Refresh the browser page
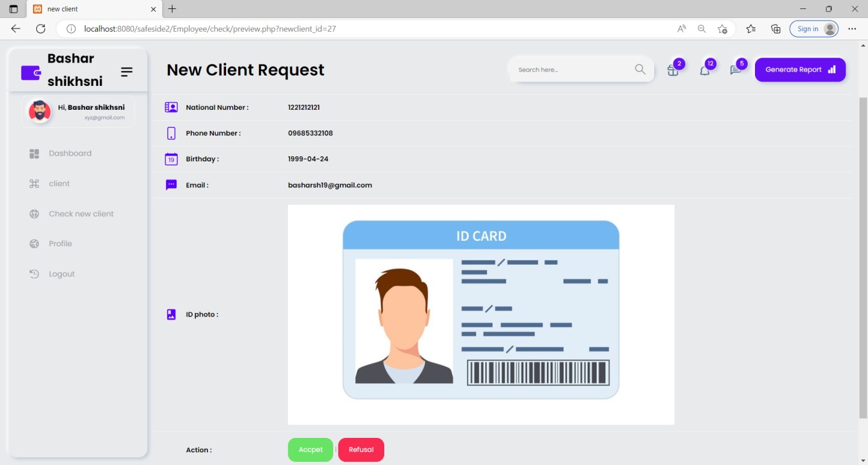 (x=41, y=29)
